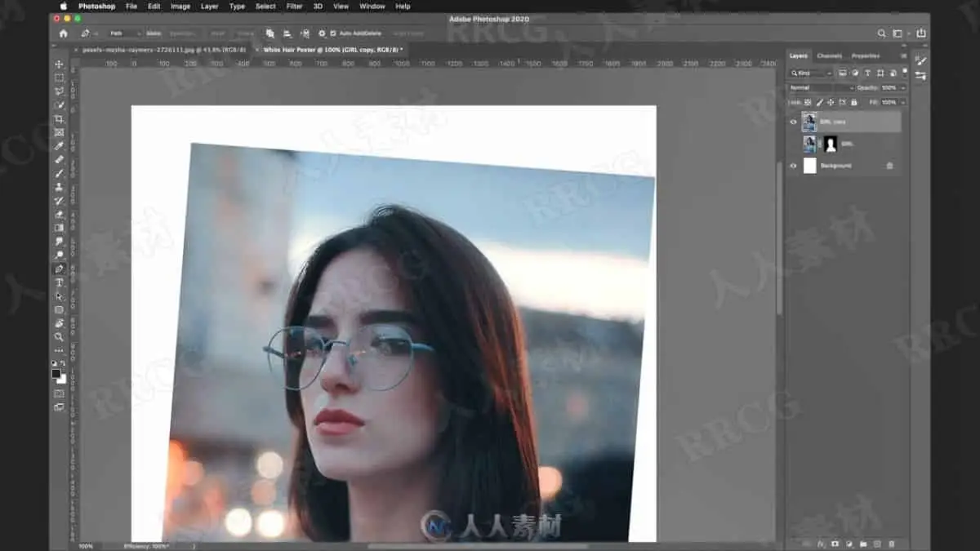
Task: Click the zoom percentage field in status bar
Action: (87, 546)
